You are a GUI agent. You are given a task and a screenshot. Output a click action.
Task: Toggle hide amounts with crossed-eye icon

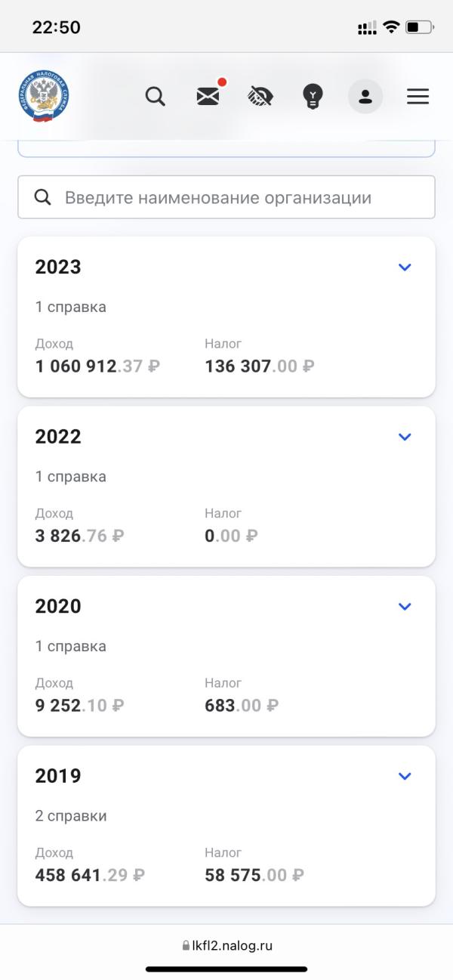click(x=260, y=97)
